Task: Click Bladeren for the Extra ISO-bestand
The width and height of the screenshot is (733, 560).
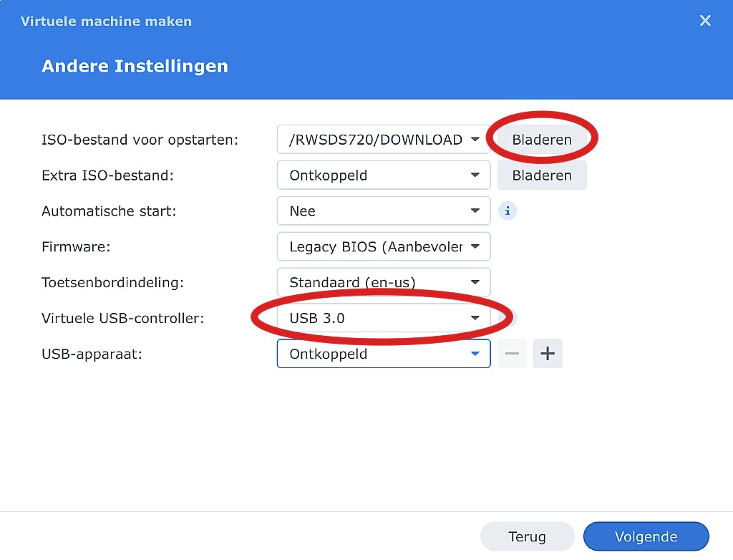Action: point(542,175)
